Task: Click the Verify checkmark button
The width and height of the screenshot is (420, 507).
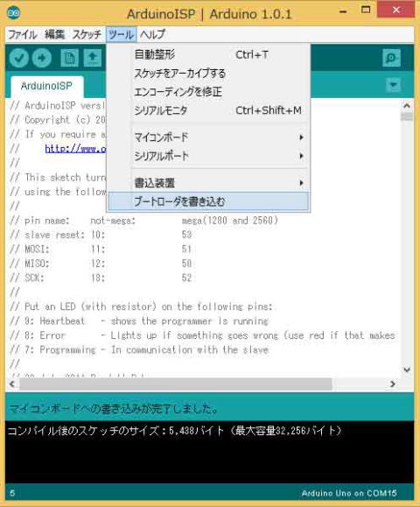Action: pos(18,58)
